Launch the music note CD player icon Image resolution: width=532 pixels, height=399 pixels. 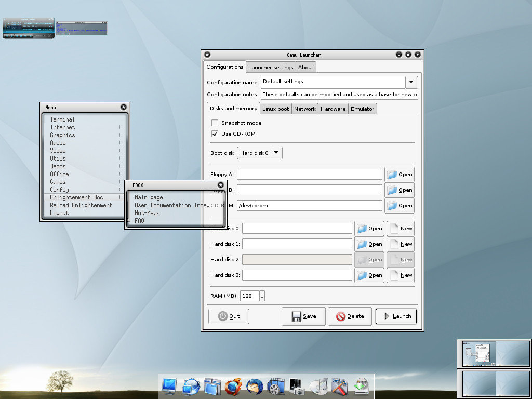click(x=318, y=387)
